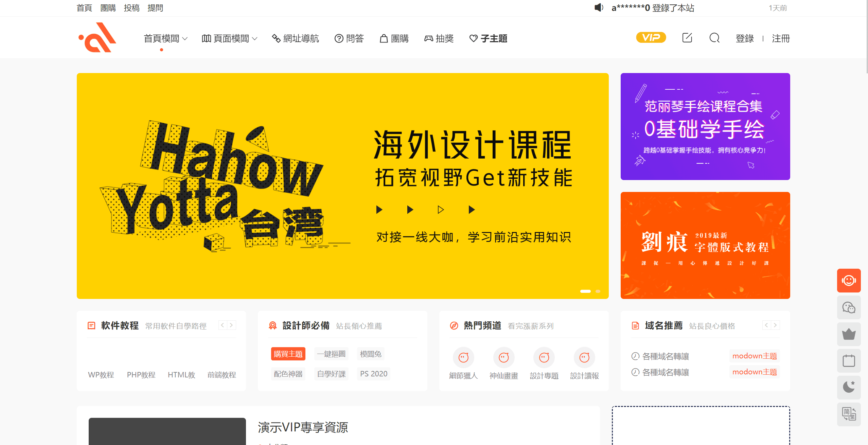Go to next 軟件教程 slide arrow
This screenshot has width=868, height=445.
point(231,325)
